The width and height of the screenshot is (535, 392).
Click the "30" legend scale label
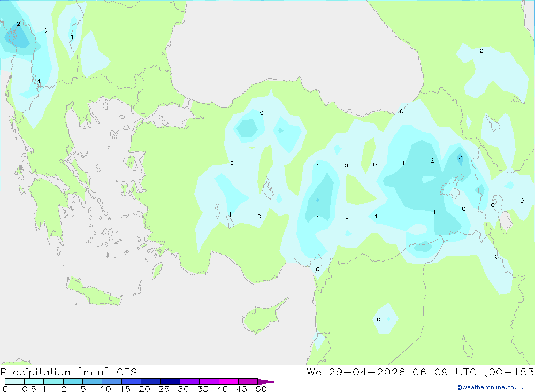[184, 389]
